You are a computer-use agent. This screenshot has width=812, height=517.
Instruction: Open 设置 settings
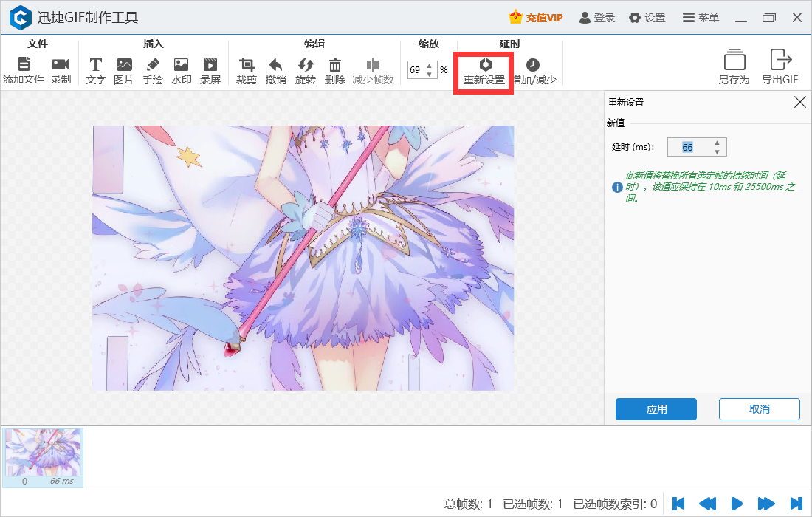(647, 18)
